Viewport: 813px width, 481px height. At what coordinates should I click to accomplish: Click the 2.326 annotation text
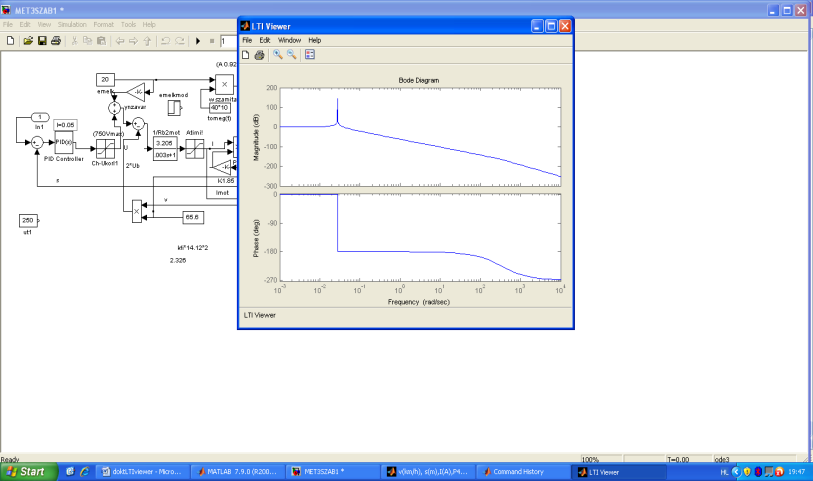(178, 260)
